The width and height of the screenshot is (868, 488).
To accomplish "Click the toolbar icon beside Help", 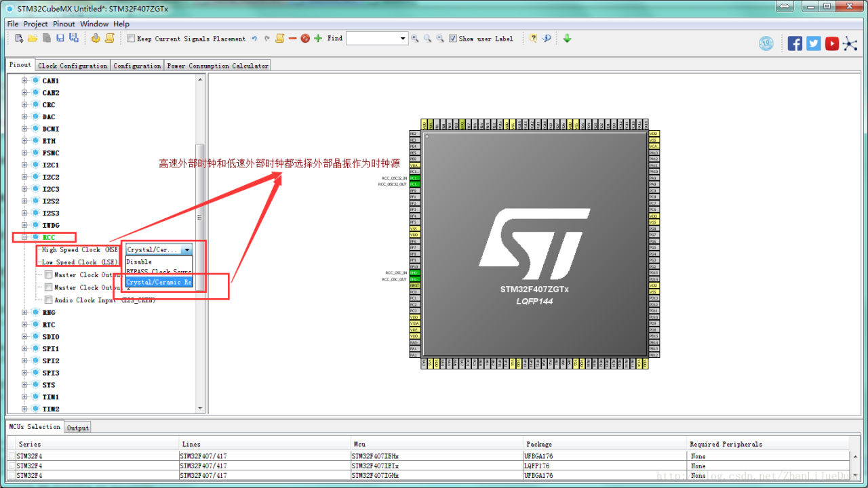I will click(x=547, y=39).
